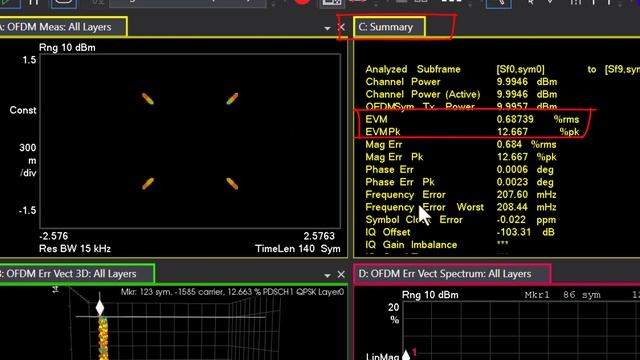Click the upper-left QPSK constellation cluster
This screenshot has height=360, width=640.
coord(148,99)
